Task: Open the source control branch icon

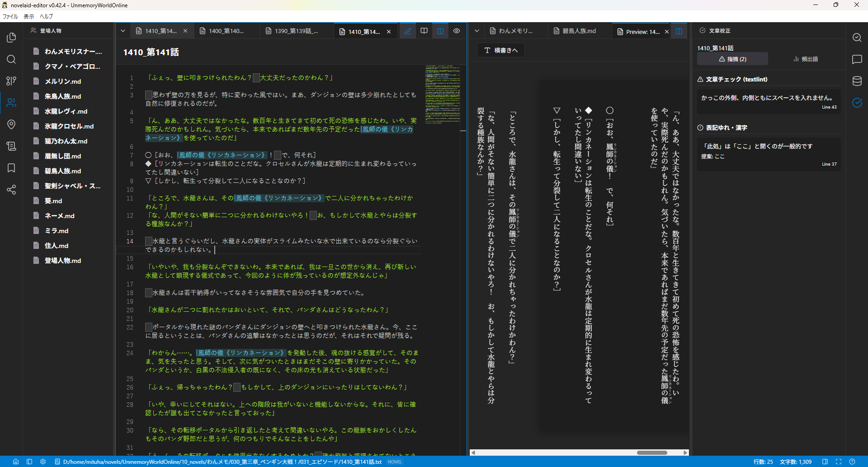Action: (x=11, y=81)
